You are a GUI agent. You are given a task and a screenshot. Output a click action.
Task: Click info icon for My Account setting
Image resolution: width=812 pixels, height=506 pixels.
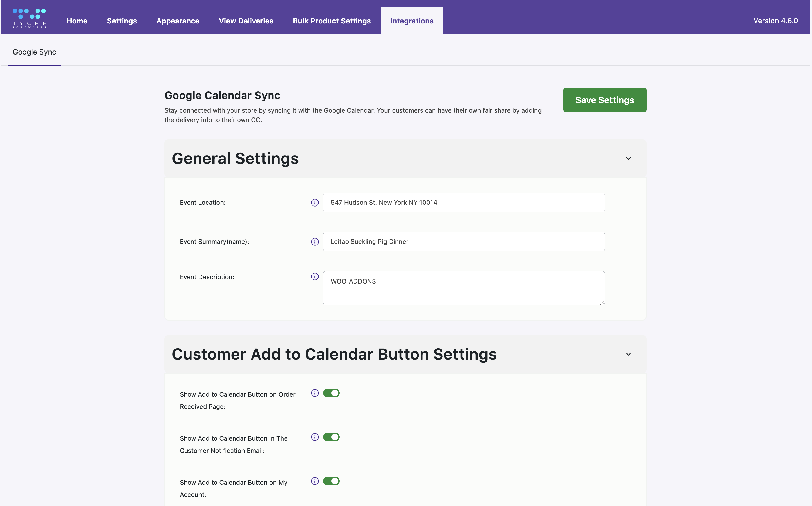314,481
